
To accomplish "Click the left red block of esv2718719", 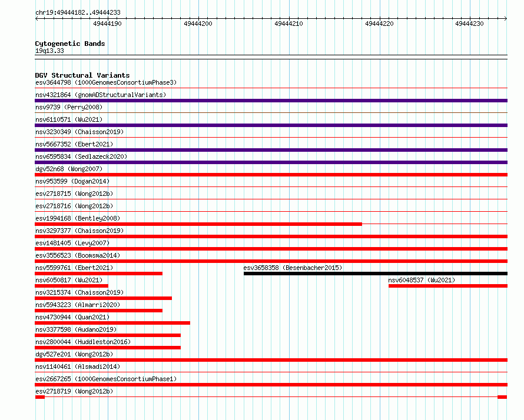I will click(x=40, y=397).
